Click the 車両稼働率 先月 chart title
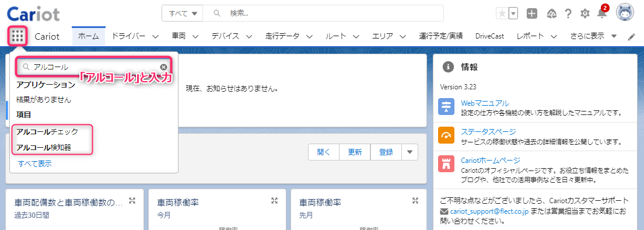 point(320,203)
